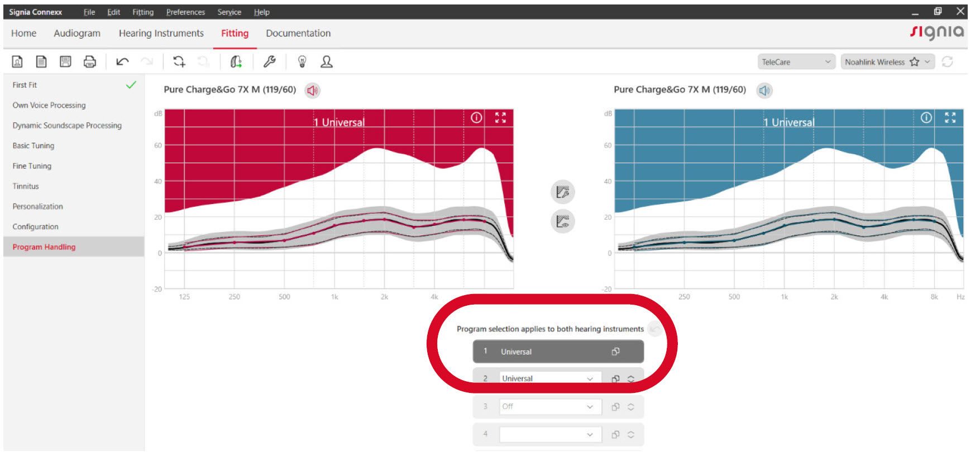Select the Fitting tab

coord(235,34)
